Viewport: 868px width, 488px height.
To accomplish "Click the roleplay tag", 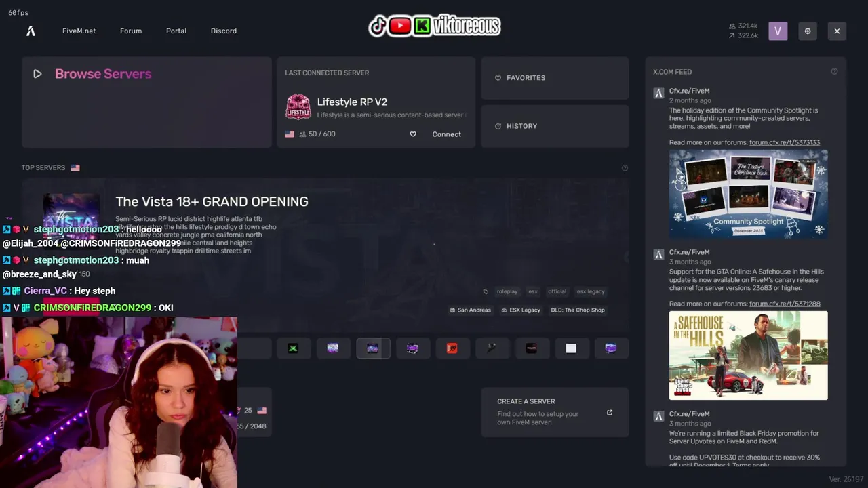I will coord(507,291).
